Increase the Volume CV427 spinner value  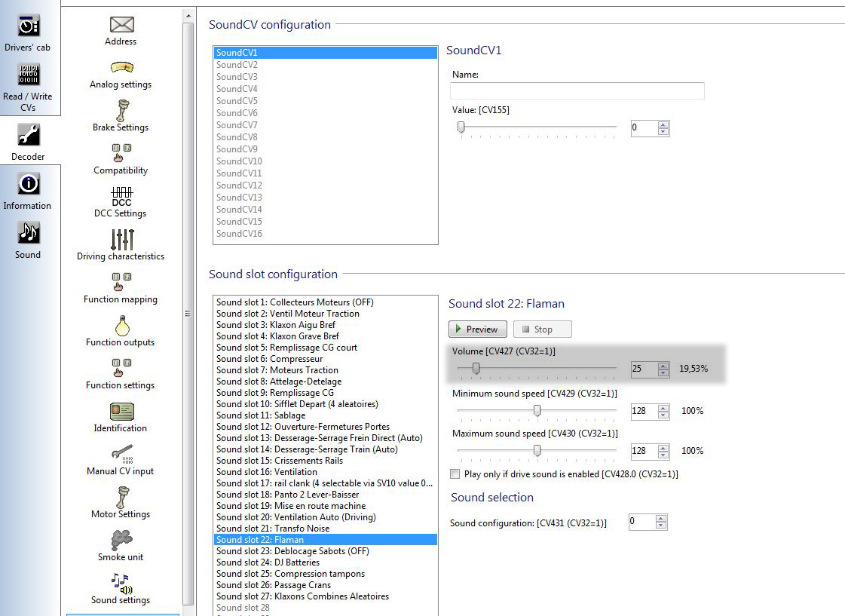pyautogui.click(x=663, y=366)
